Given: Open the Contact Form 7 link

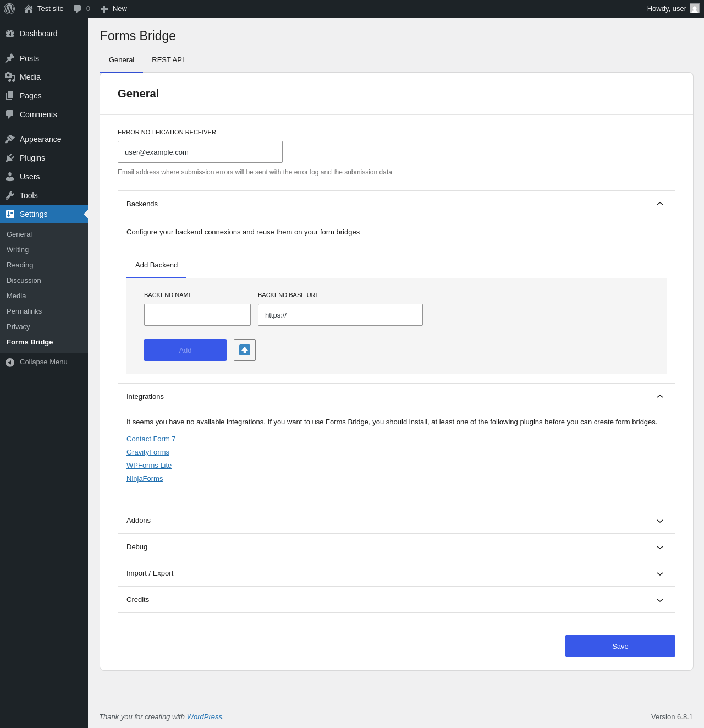Looking at the screenshot, I should [151, 439].
